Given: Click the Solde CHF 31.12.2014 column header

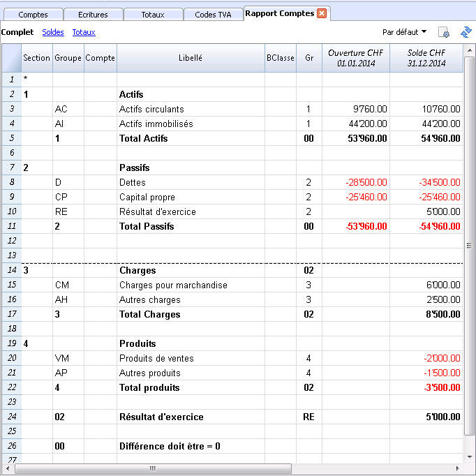Looking at the screenshot, I should [426, 58].
